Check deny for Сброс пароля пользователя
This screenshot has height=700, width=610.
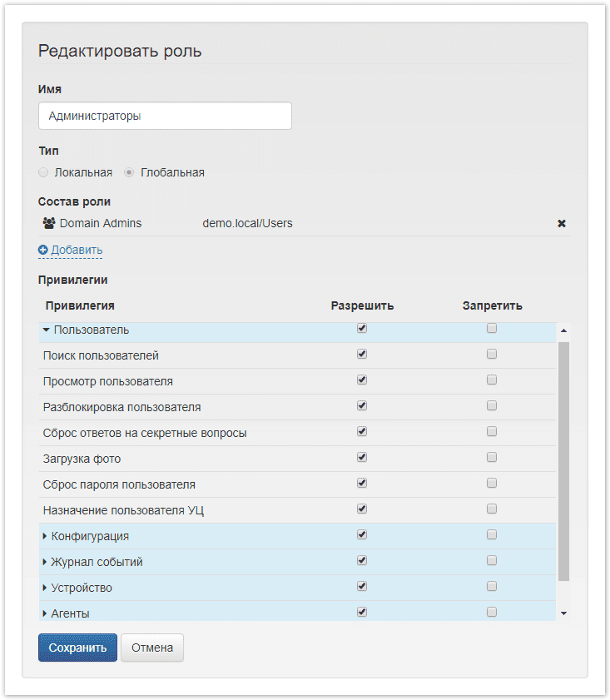click(x=492, y=484)
